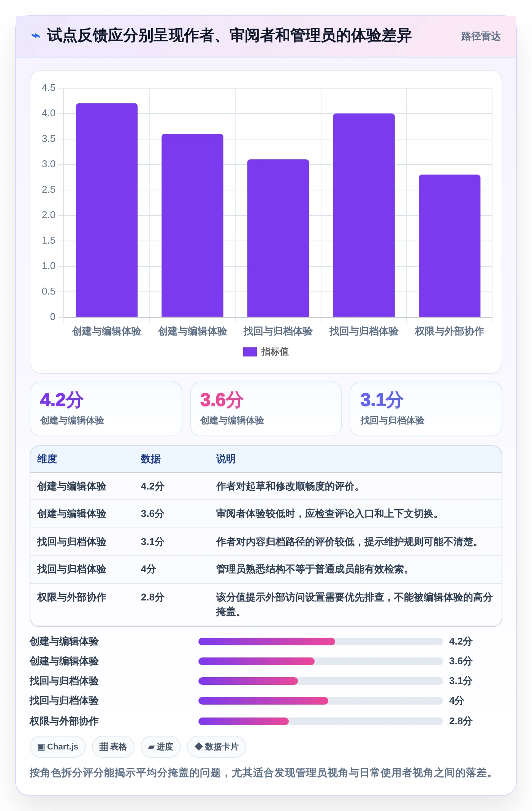The width and height of the screenshot is (532, 811).
Task: Click the 3.1分 progress bar
Action: pos(321,681)
